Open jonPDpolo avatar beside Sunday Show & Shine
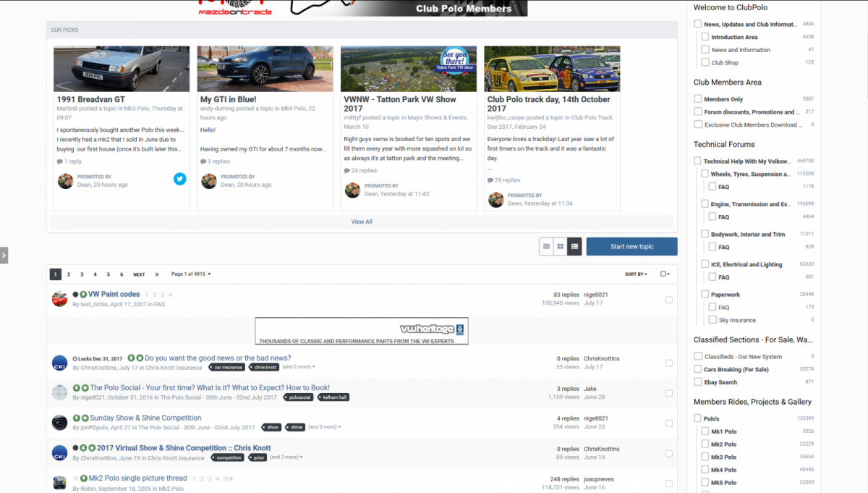868x493 pixels. pyautogui.click(x=59, y=422)
